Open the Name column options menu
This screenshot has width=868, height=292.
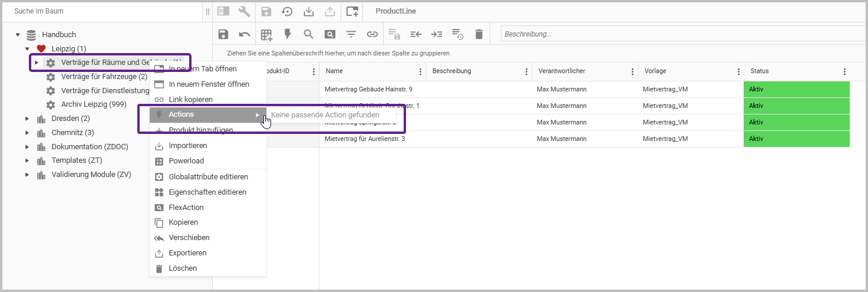(x=420, y=71)
